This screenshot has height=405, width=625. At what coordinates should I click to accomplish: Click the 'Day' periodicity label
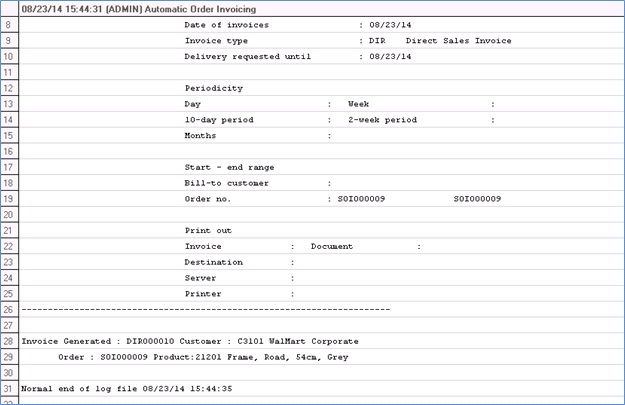tap(193, 104)
